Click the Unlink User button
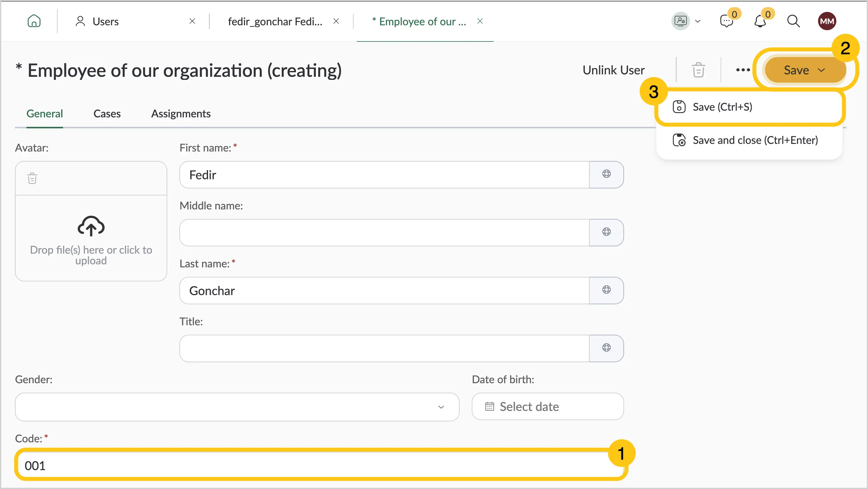The width and height of the screenshot is (868, 489). click(613, 70)
